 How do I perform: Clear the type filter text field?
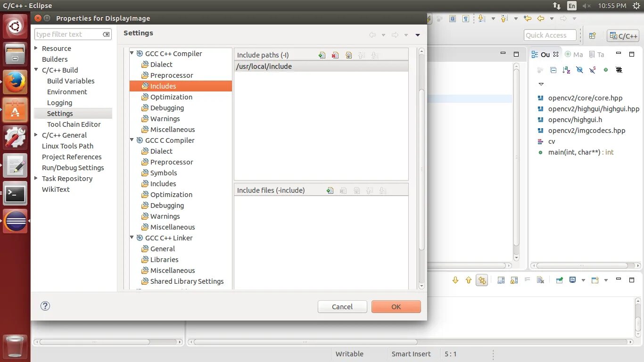[x=107, y=34]
